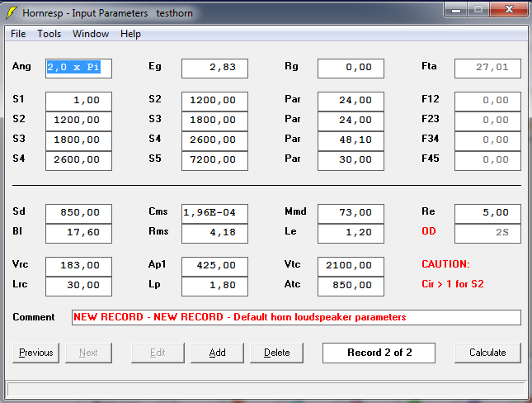Click the S3 field next to F23's Par
The width and height of the screenshot is (532, 403).
(214, 121)
